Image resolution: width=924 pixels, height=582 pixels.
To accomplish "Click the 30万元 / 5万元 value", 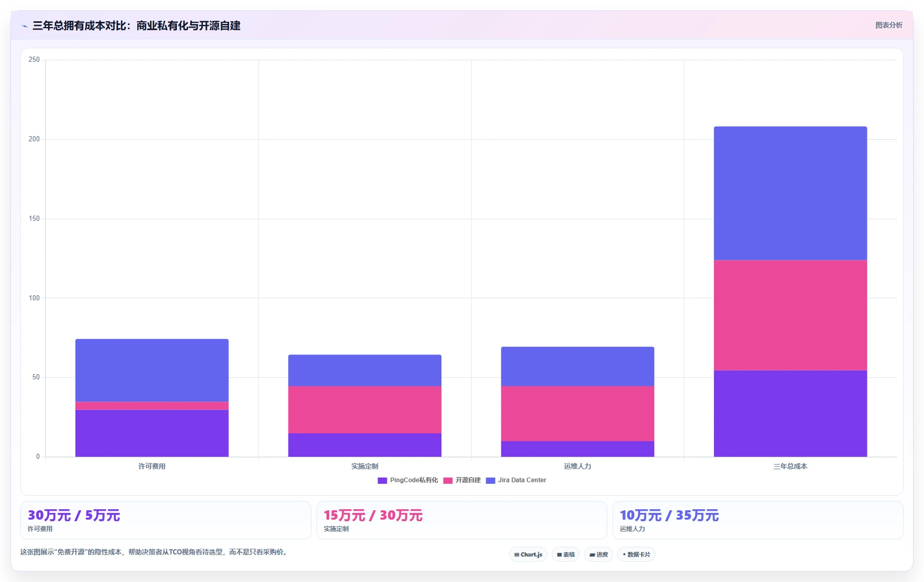I will pyautogui.click(x=74, y=515).
